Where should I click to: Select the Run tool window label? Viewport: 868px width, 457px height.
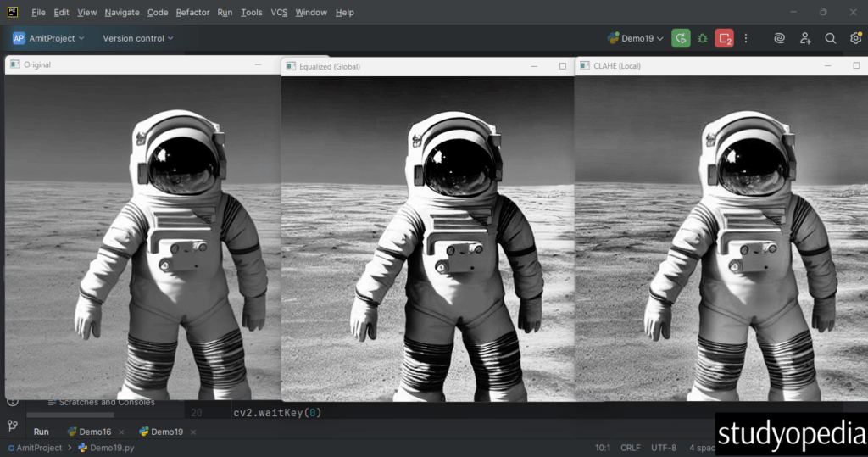click(x=41, y=432)
